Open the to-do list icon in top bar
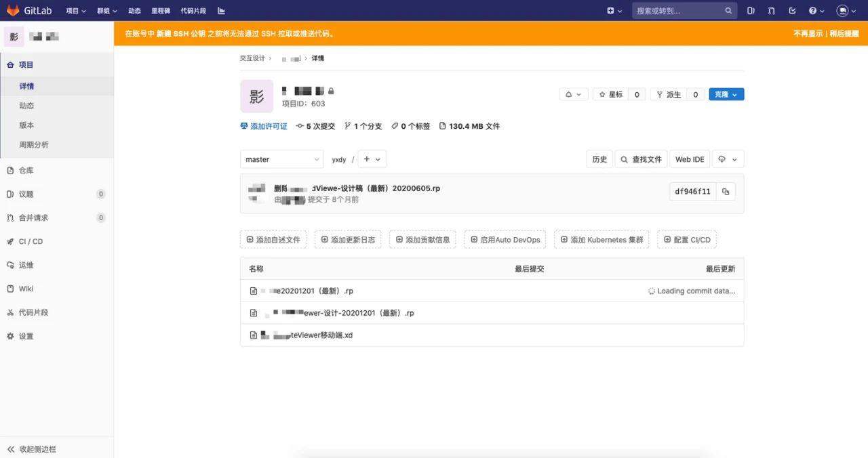This screenshot has width=868, height=458. click(x=792, y=11)
